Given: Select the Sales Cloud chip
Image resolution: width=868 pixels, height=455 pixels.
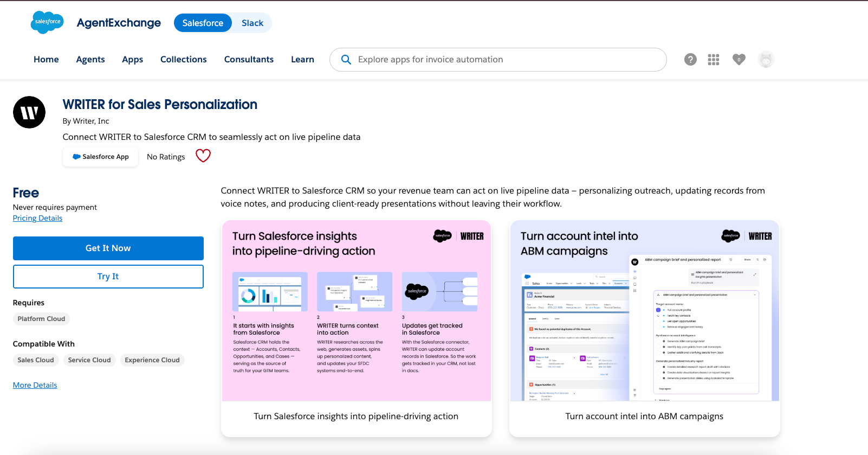Looking at the screenshot, I should click(36, 360).
